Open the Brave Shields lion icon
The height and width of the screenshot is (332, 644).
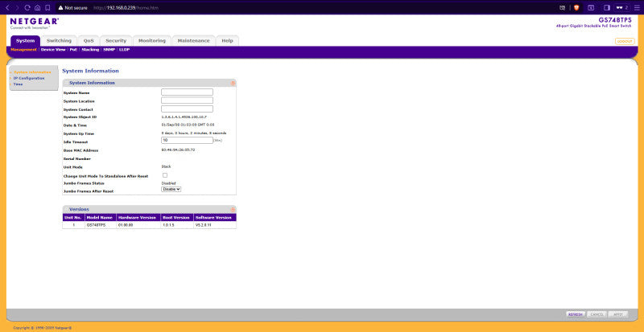(x=576, y=7)
